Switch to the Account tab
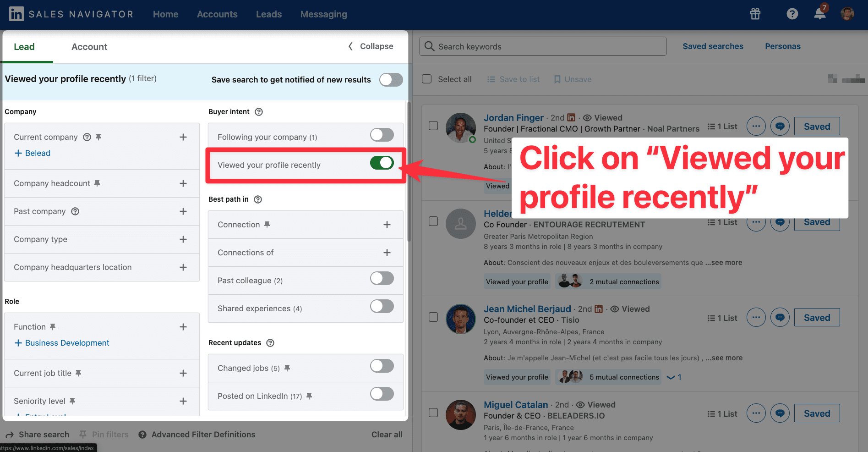Screen dimensions: 868x452 pos(89,47)
